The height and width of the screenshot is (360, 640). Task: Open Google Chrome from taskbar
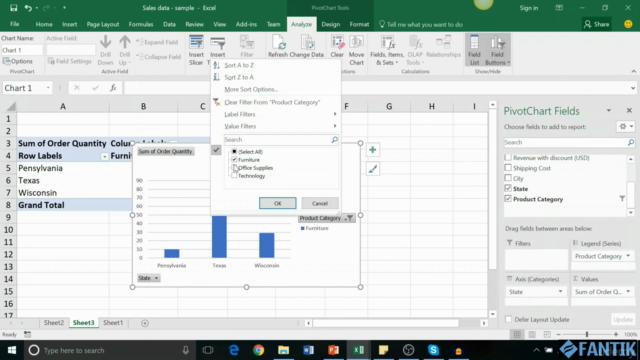[x=258, y=350]
